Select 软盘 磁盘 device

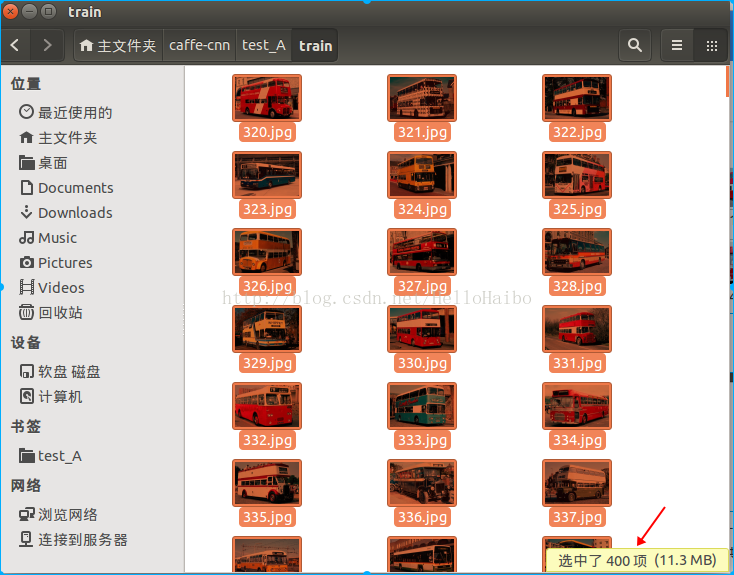(93, 372)
